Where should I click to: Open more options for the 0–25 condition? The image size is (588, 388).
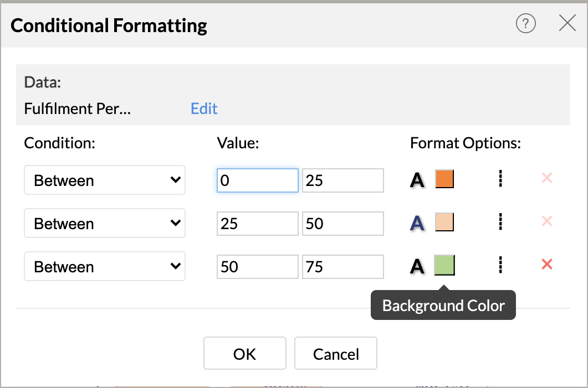[500, 179]
